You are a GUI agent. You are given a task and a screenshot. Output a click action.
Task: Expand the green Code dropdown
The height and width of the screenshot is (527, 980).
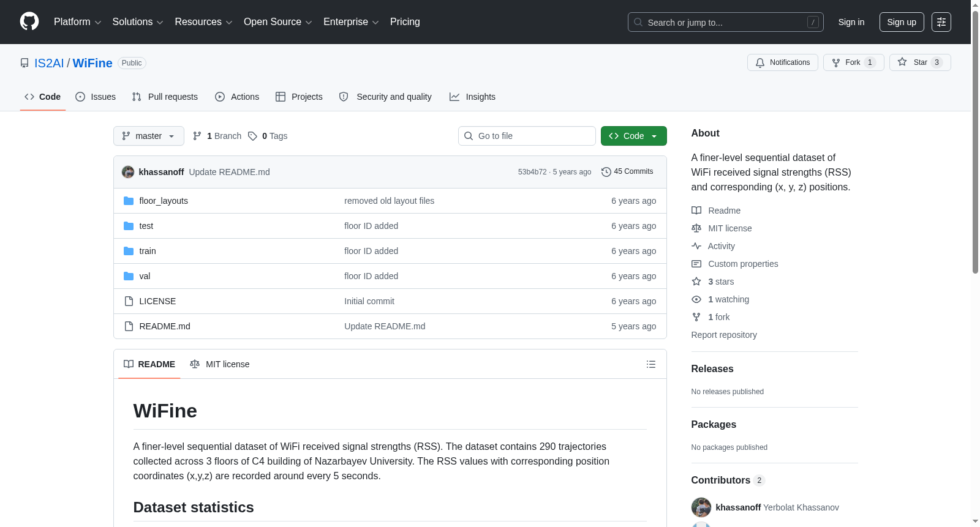pyautogui.click(x=633, y=136)
